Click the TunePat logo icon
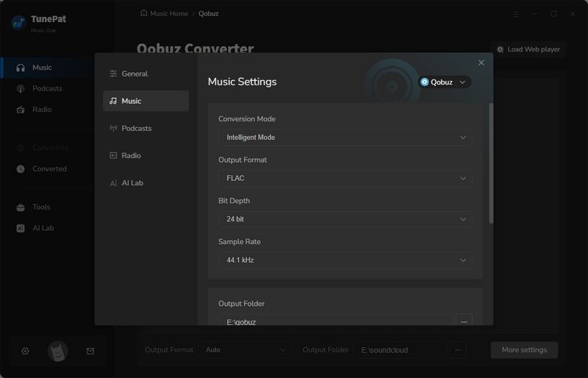This screenshot has width=588, height=378. coord(18,23)
